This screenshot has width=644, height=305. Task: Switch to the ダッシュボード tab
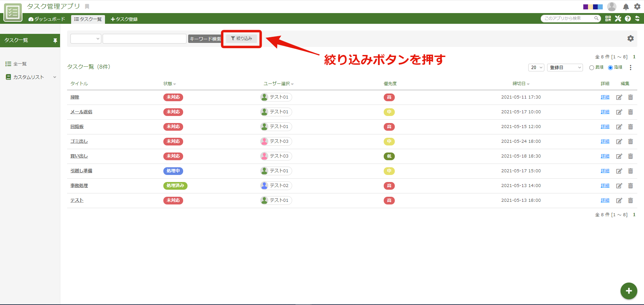click(x=47, y=19)
